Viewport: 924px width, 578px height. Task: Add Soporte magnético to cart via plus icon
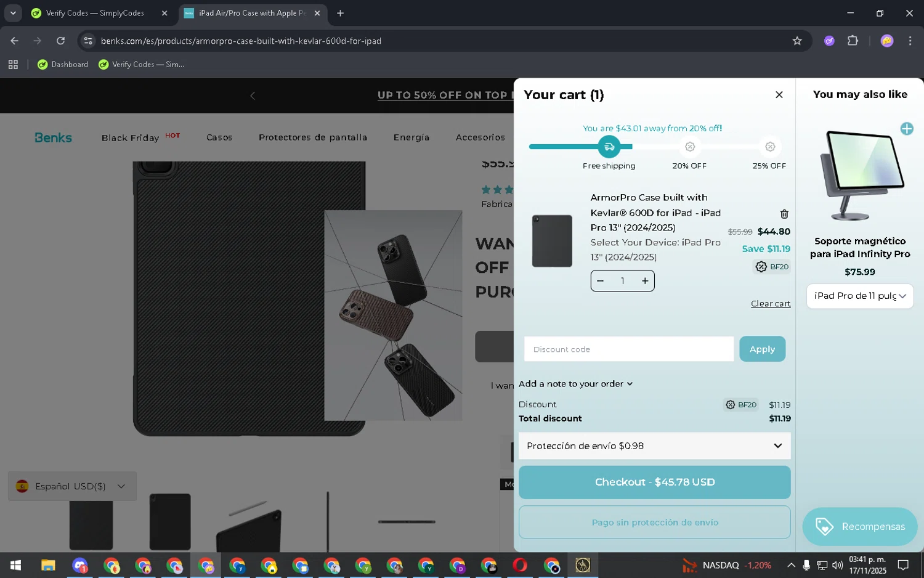pyautogui.click(x=907, y=129)
